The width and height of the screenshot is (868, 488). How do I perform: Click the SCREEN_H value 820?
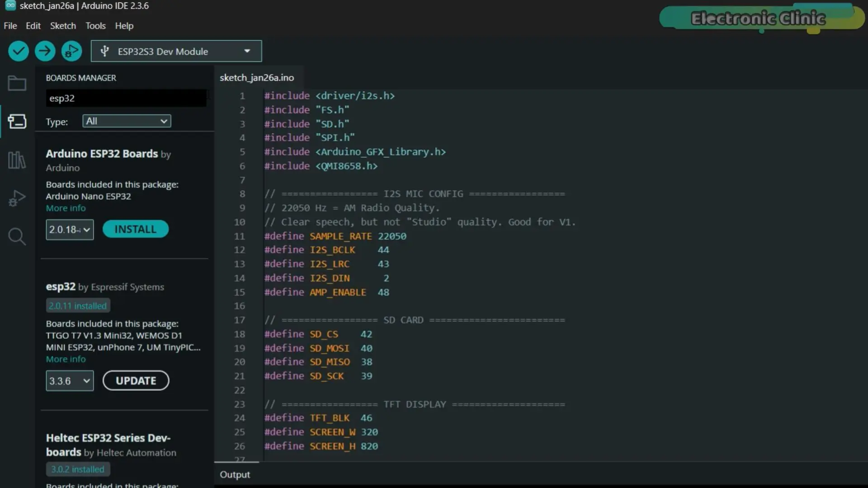pyautogui.click(x=369, y=446)
